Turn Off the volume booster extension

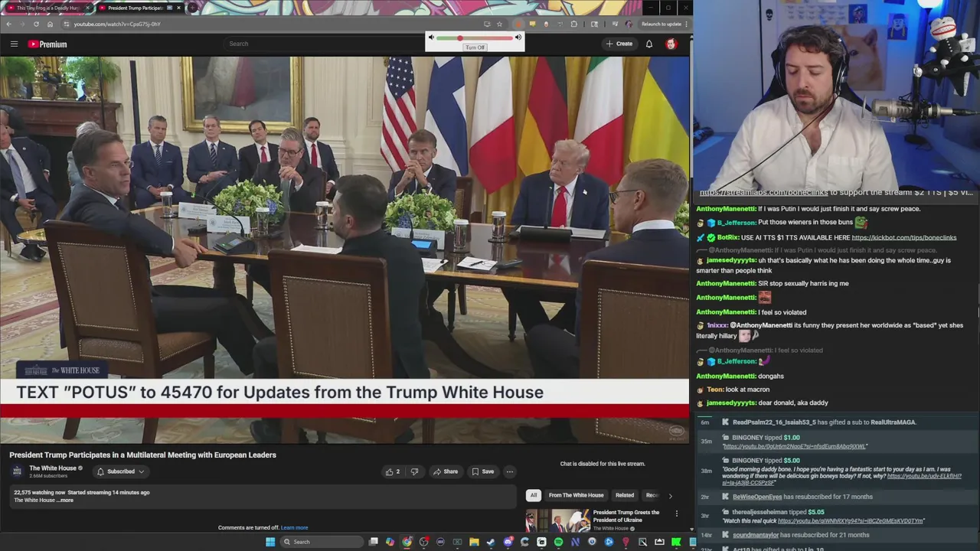click(475, 47)
